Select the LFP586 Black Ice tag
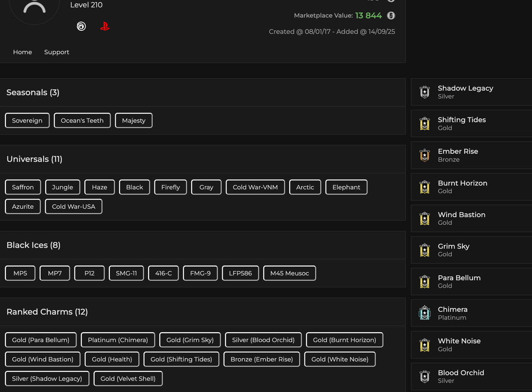This screenshot has width=532, height=392. click(240, 273)
